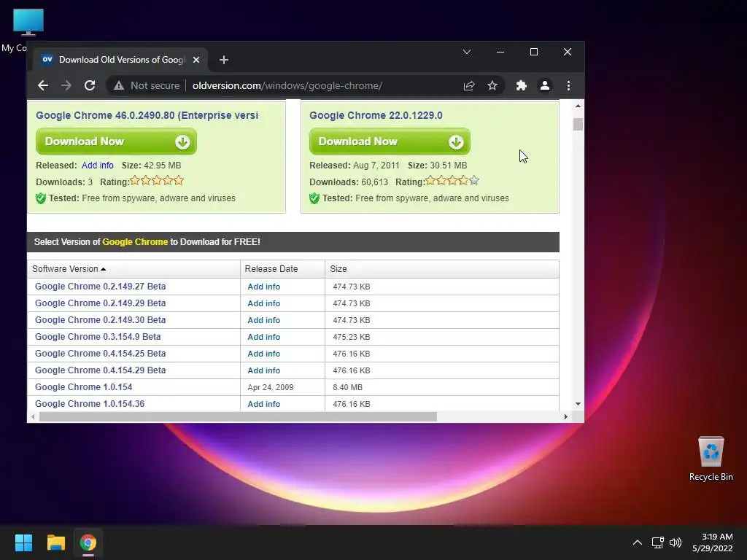Viewport: 747px width, 560px height.
Task: Add info for Chrome 0.2.149.30 Beta row
Action: click(x=263, y=321)
